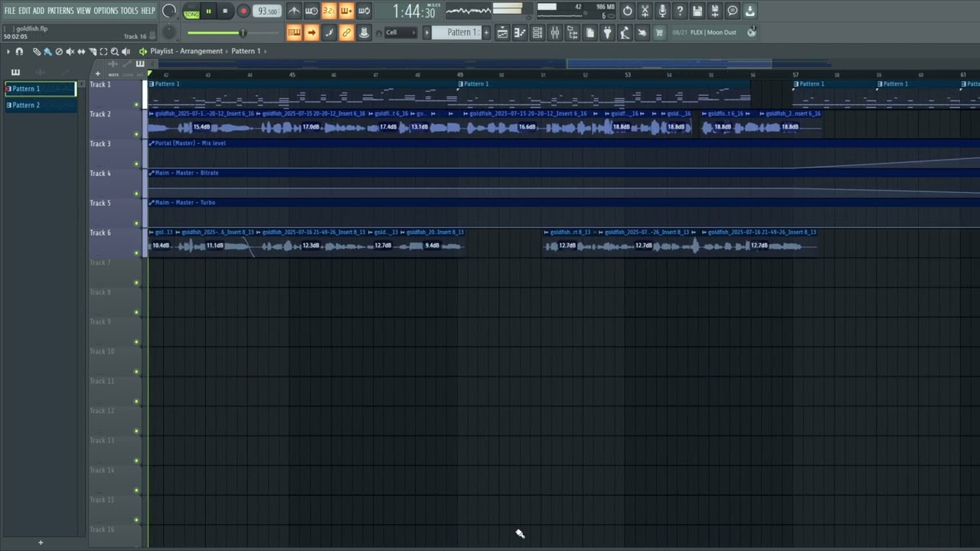
Task: Open the Mixer view icon
Action: point(555,32)
